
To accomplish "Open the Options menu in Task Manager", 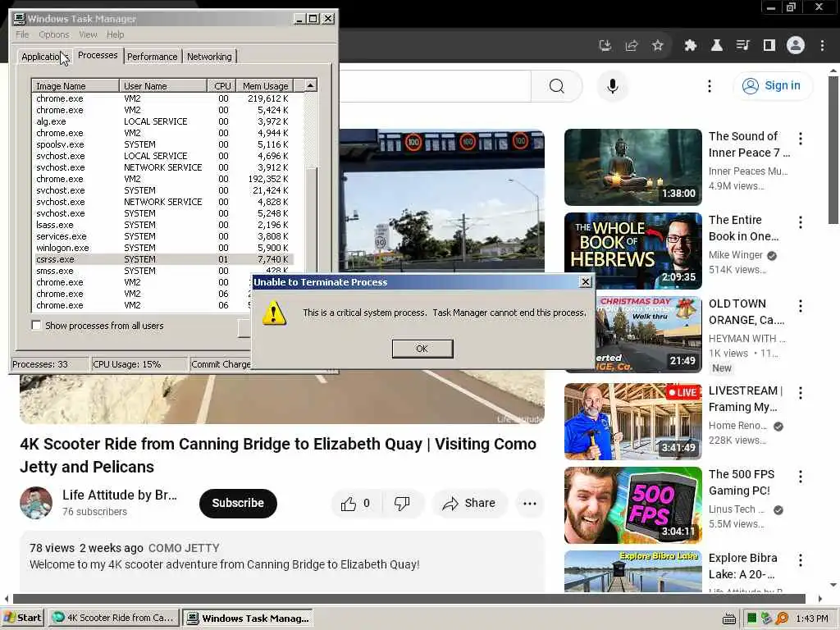I will [x=54, y=34].
